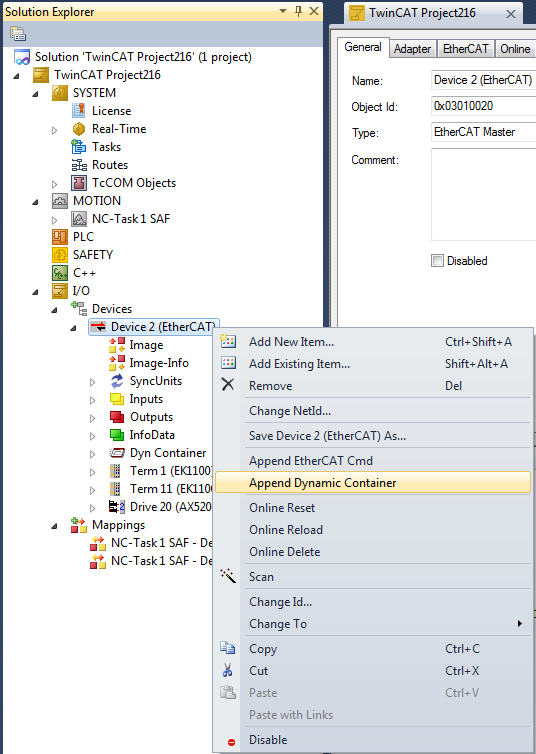This screenshot has height=754, width=536.
Task: Open the General tab
Action: (363, 47)
